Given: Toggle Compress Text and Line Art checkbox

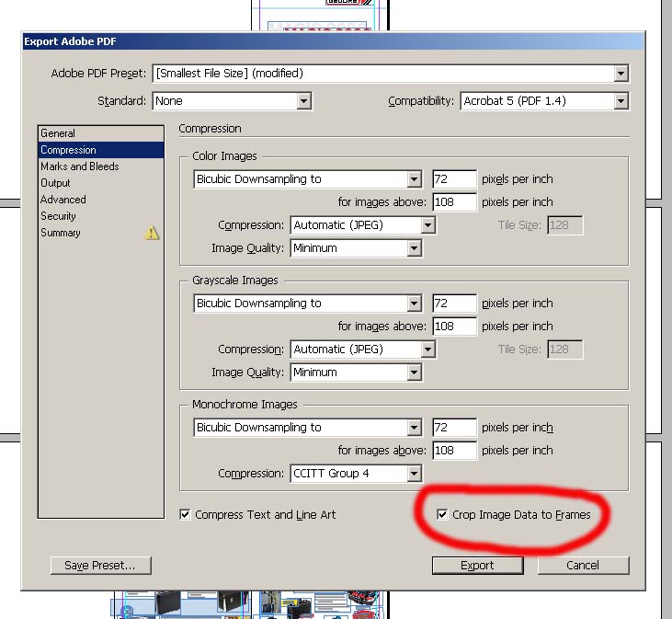Looking at the screenshot, I should click(x=185, y=514).
